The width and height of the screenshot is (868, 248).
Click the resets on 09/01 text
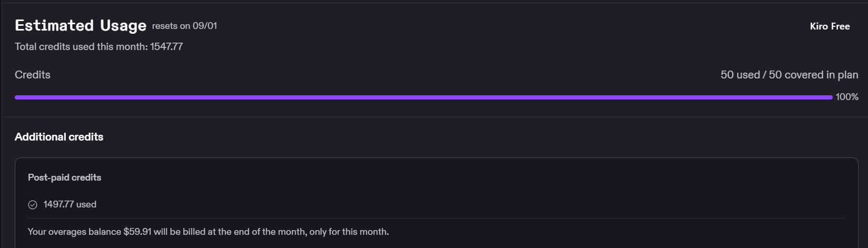point(184,26)
